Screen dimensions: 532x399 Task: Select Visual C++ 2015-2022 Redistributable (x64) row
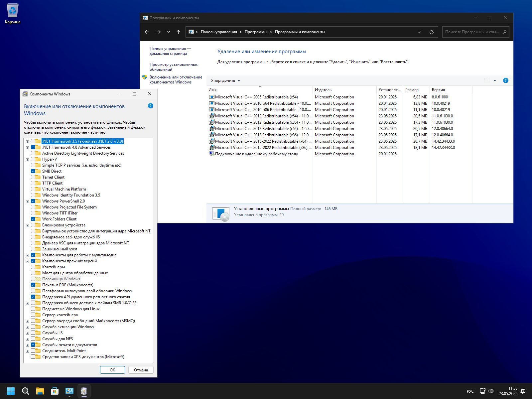click(339, 141)
